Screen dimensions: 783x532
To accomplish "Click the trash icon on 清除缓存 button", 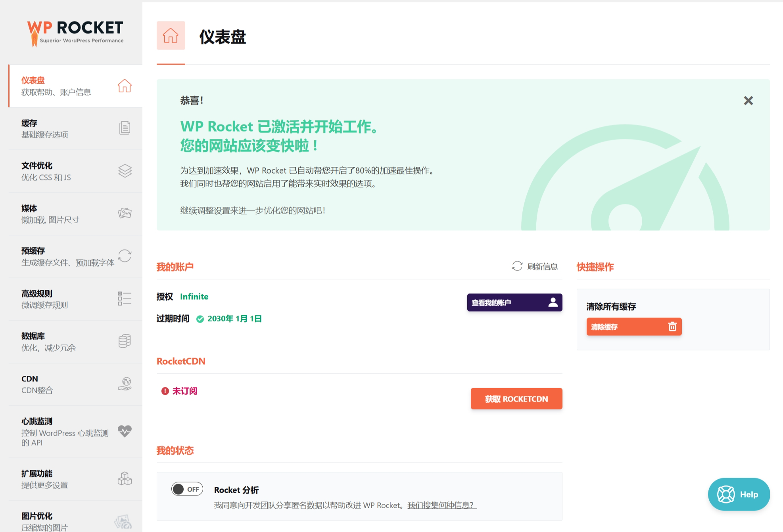I will [x=672, y=327].
